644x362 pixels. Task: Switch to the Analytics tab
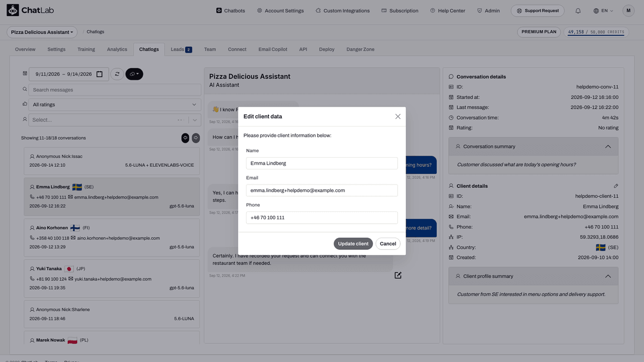click(x=117, y=49)
